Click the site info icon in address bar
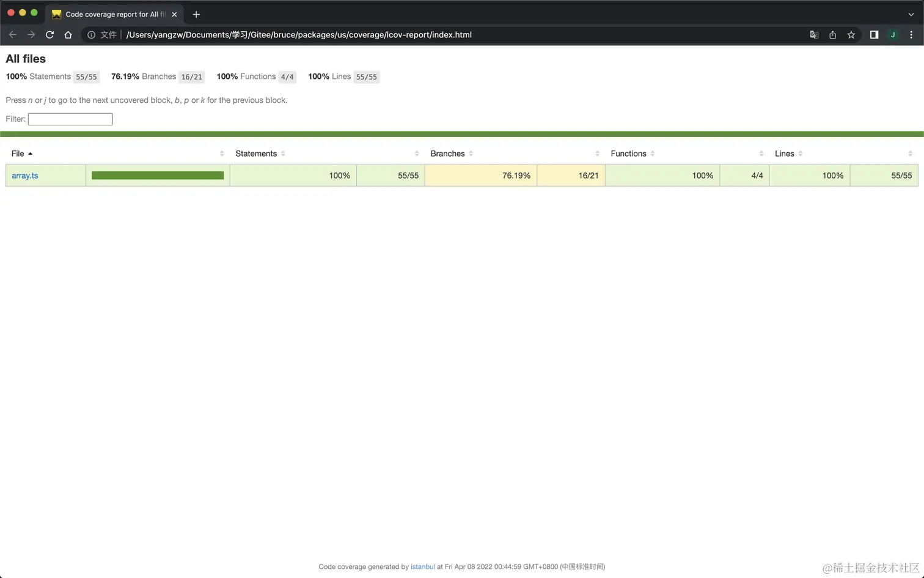Image resolution: width=924 pixels, height=578 pixels. tap(91, 35)
